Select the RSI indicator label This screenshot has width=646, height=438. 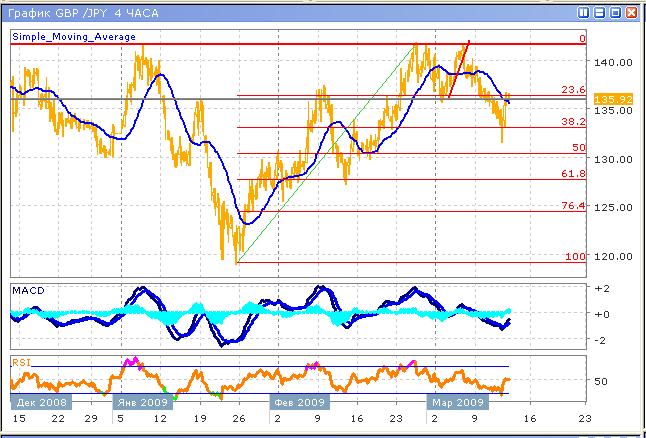pyautogui.click(x=20, y=361)
